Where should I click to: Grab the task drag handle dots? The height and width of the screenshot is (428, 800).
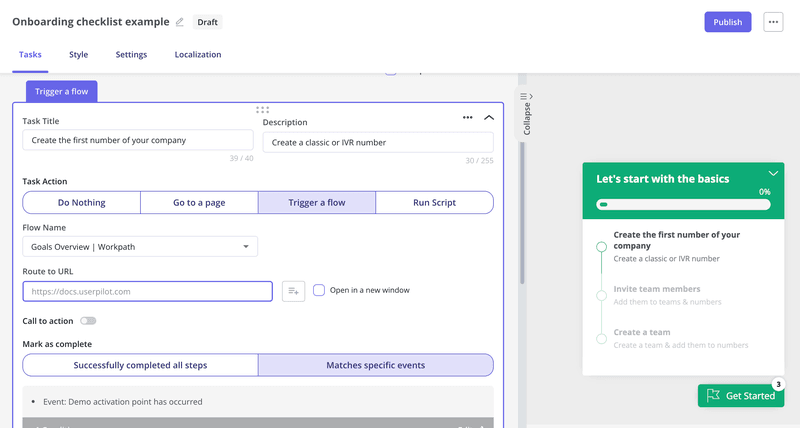pyautogui.click(x=262, y=110)
